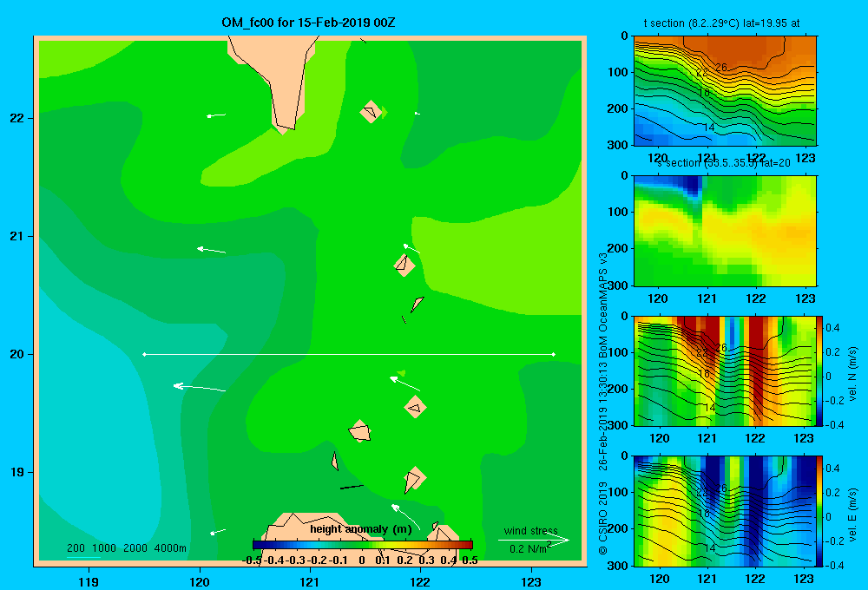Screen dimensions: 868x590
Task: Click the '0' tick on height anomaly scale
Action: click(x=362, y=560)
